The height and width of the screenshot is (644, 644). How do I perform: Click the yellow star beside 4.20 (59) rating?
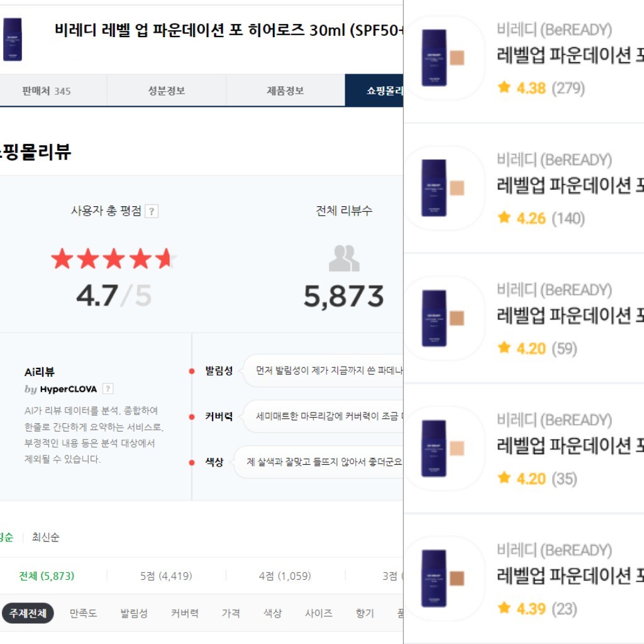point(504,348)
